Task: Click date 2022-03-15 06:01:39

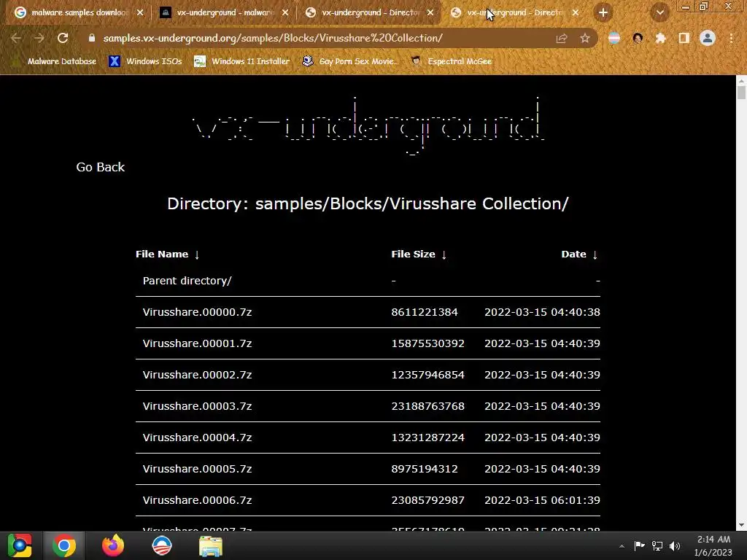Action: point(542,500)
